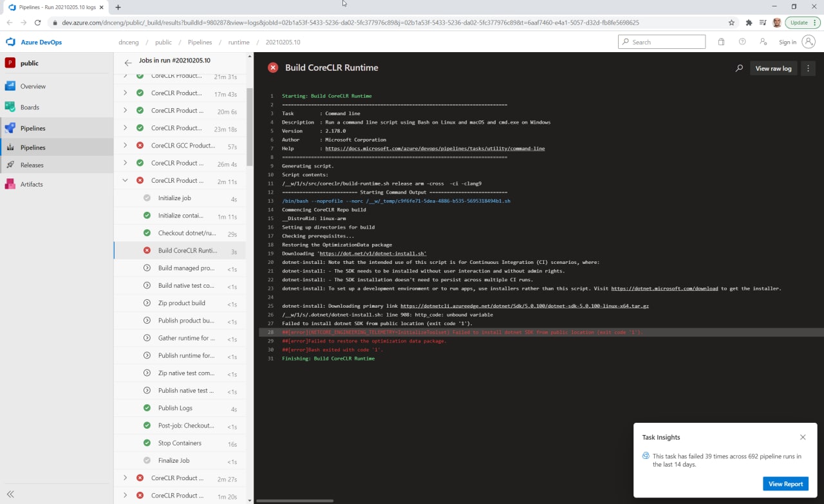824x504 pixels.
Task: Expand the CoreCLR Product job 2m 27s
Action: point(126,478)
